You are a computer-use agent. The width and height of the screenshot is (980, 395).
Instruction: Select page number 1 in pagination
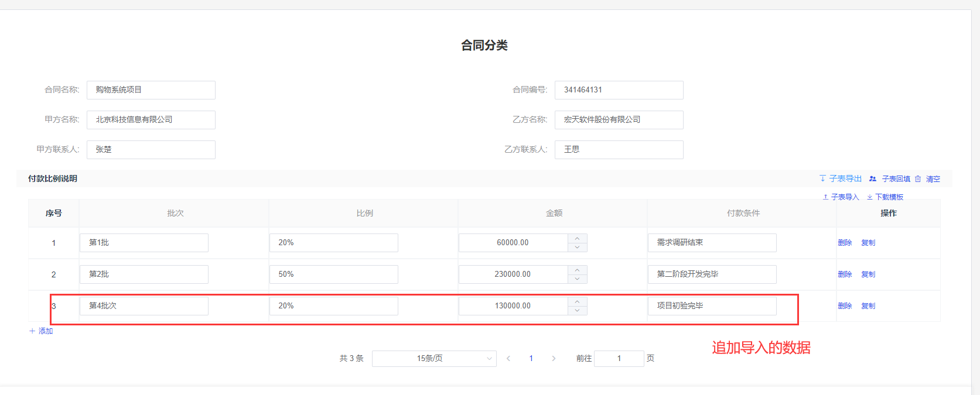(531, 359)
